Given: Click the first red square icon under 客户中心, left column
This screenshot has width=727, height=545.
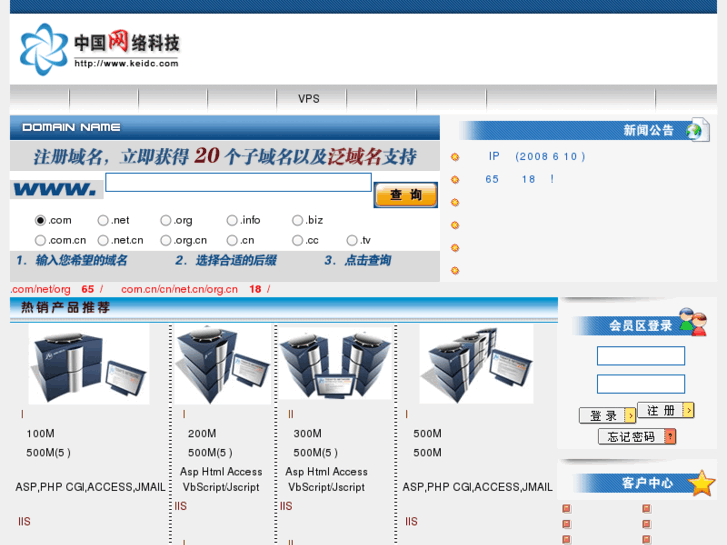Looking at the screenshot, I should click(567, 509).
